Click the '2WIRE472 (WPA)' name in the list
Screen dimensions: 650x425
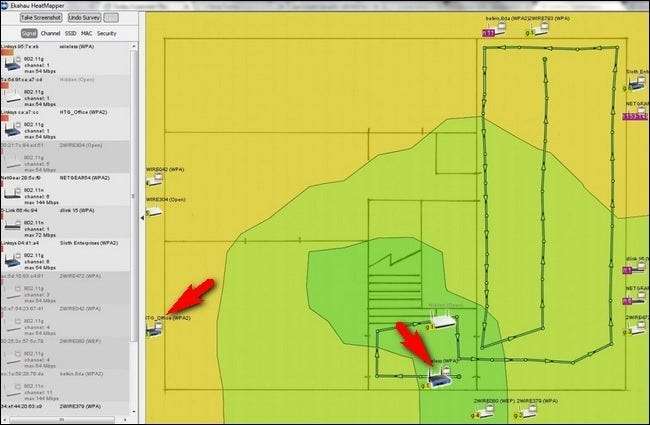pos(80,276)
